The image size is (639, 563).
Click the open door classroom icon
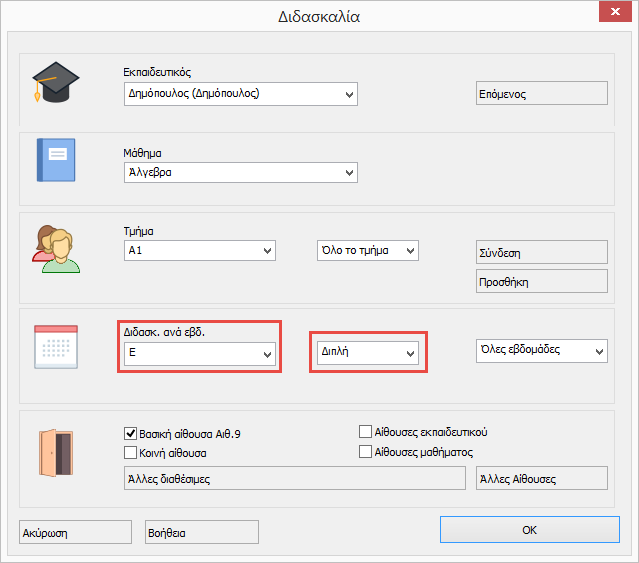pyautogui.click(x=55, y=451)
